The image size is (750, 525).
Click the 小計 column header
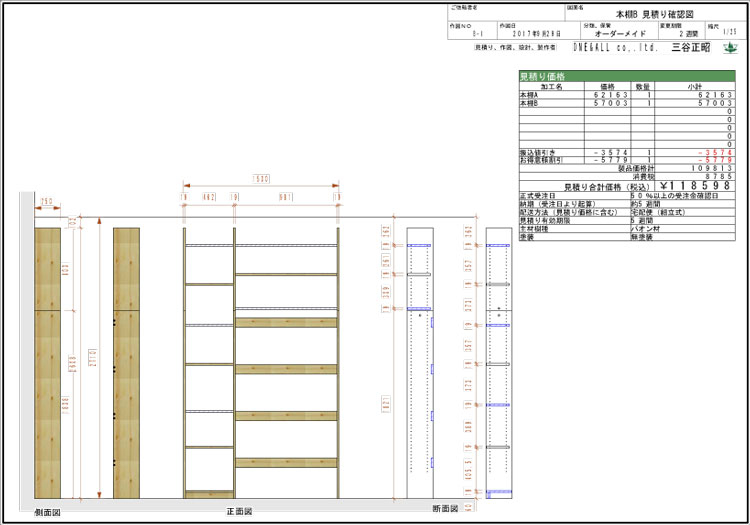coord(695,87)
